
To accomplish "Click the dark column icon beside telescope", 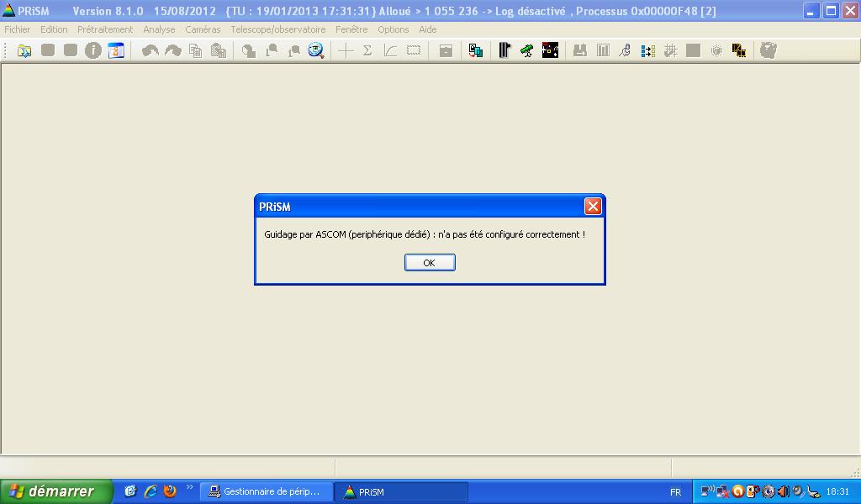I will 504,51.
